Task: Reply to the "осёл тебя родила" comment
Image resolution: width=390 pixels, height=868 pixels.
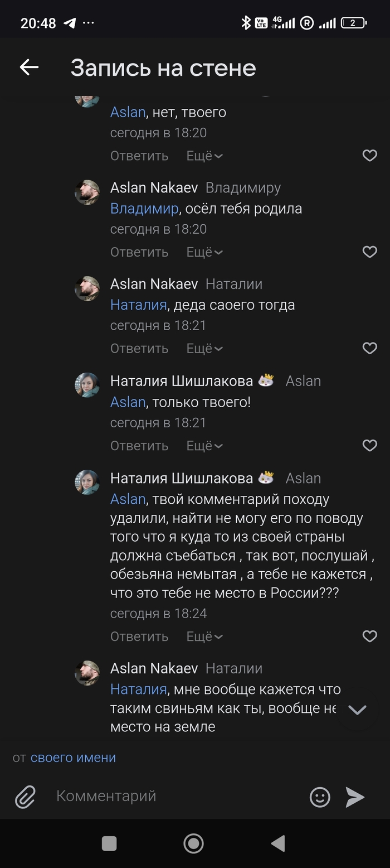Action: click(x=139, y=252)
